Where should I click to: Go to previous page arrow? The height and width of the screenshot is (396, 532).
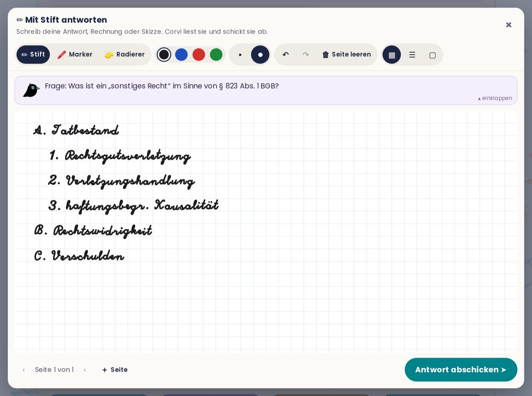[x=24, y=370]
